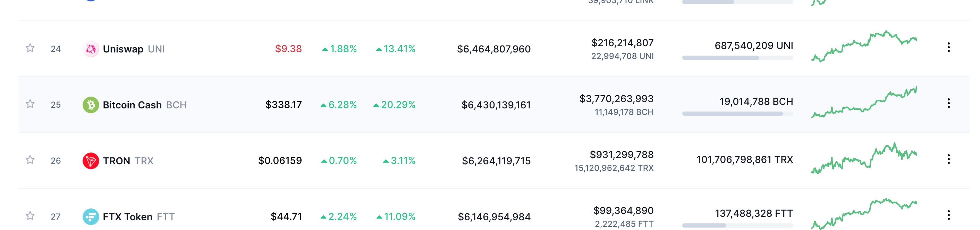Click the FTX Token logo icon
Viewport: 980px width, 230px height.
click(x=91, y=217)
